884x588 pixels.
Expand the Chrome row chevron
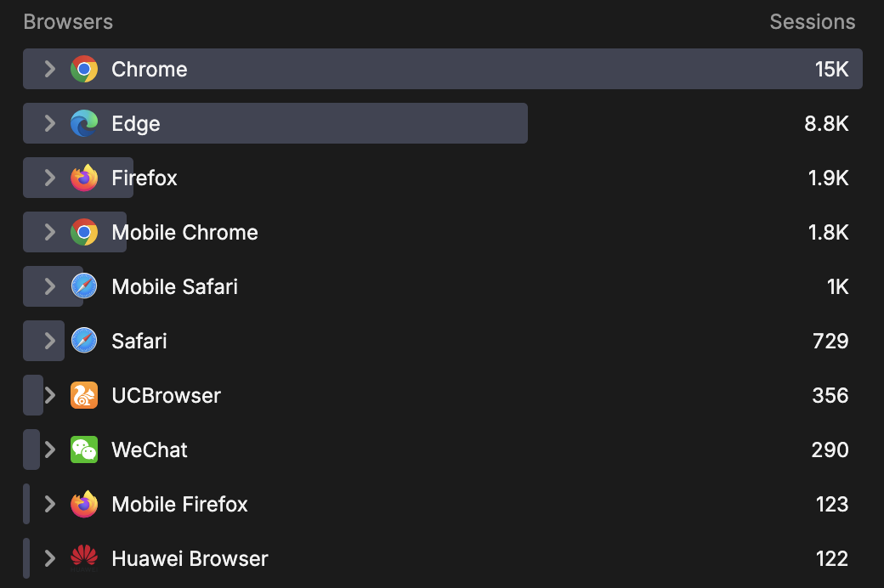click(x=50, y=69)
